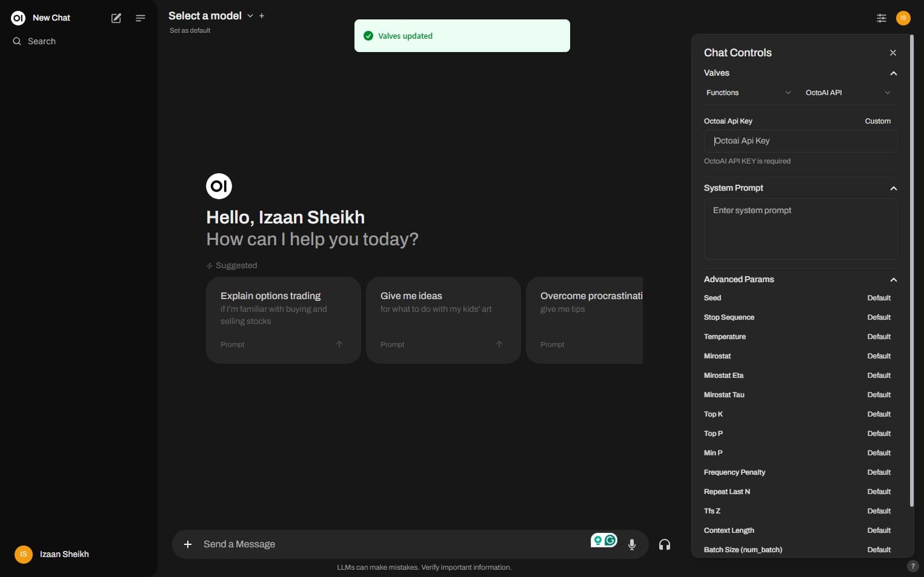Toggle Frequency Penalty Default setting

(x=879, y=472)
